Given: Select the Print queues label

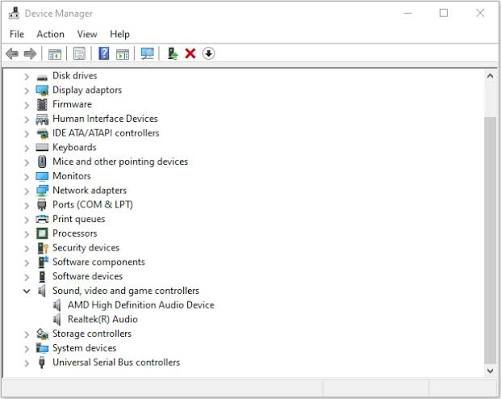Looking at the screenshot, I should [x=79, y=219].
